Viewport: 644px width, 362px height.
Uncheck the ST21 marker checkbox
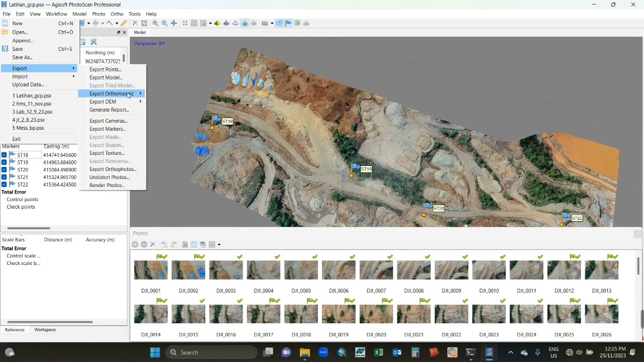(x=4, y=177)
